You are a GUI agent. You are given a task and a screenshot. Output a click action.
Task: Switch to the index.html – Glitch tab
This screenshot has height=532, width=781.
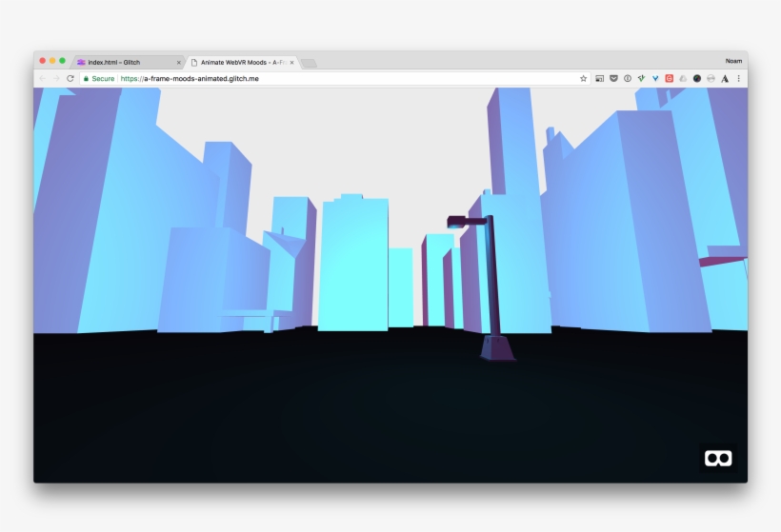tap(127, 62)
